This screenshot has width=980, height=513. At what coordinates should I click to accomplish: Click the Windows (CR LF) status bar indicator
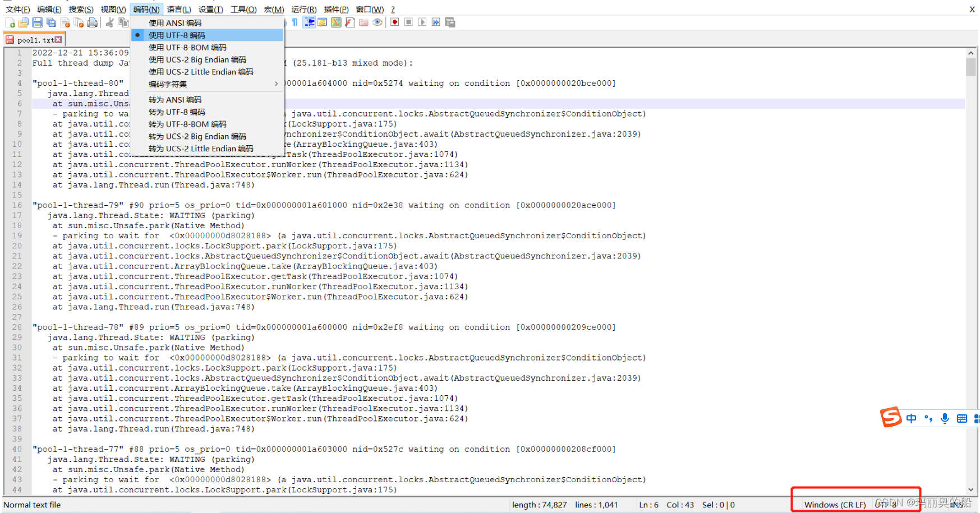click(x=835, y=504)
